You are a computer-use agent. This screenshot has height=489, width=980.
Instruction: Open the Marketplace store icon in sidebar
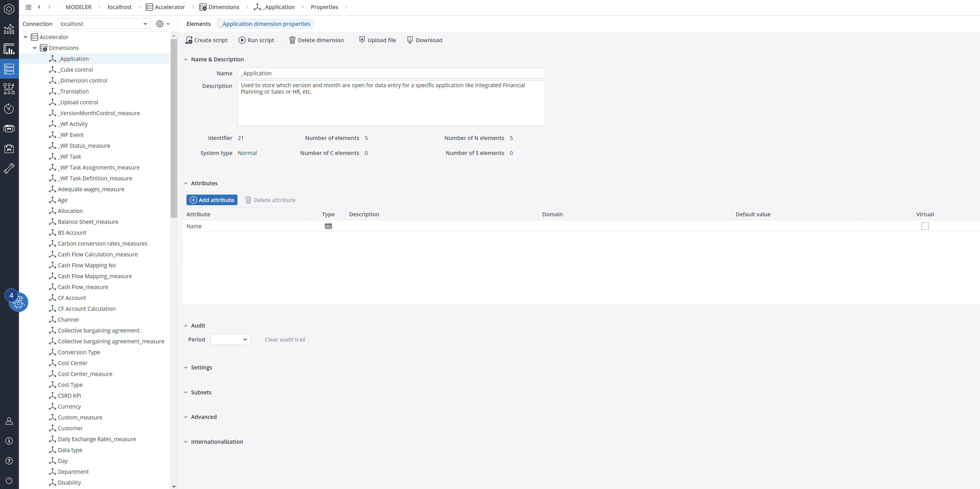click(9, 148)
